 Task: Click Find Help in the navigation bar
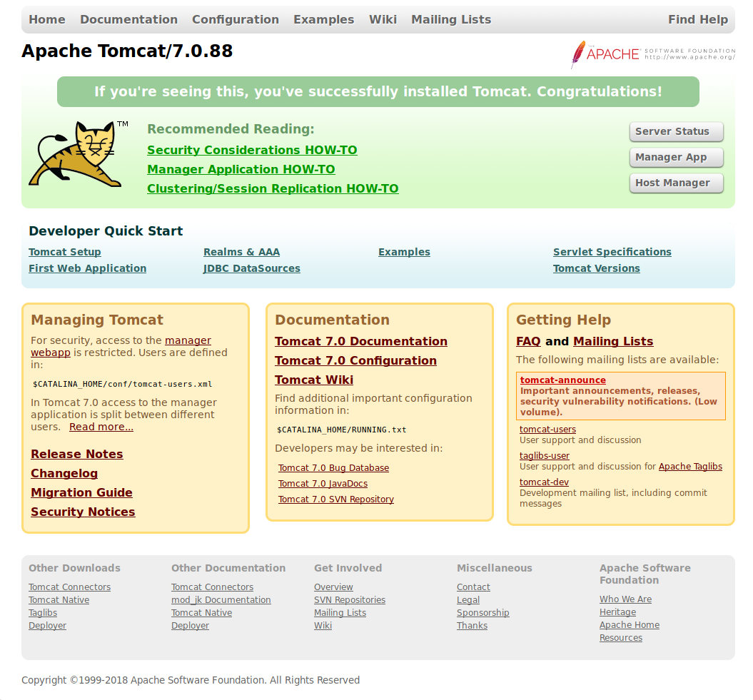(x=698, y=20)
